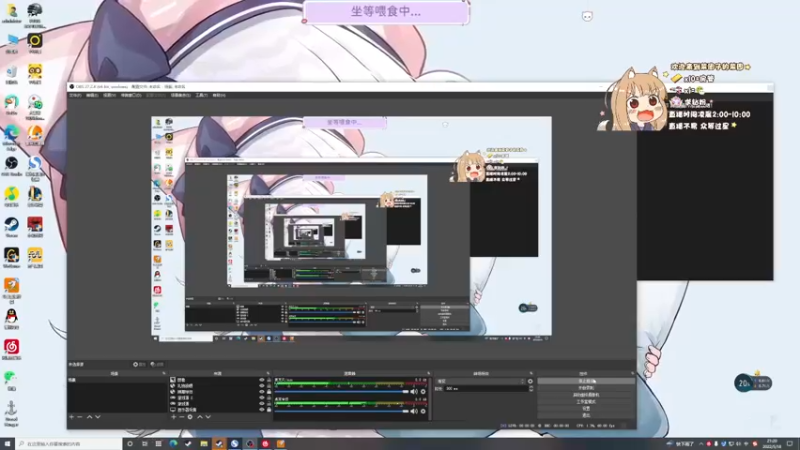Hide the fifth source using its eye icon
The width and height of the screenshot is (800, 450).
[262, 404]
